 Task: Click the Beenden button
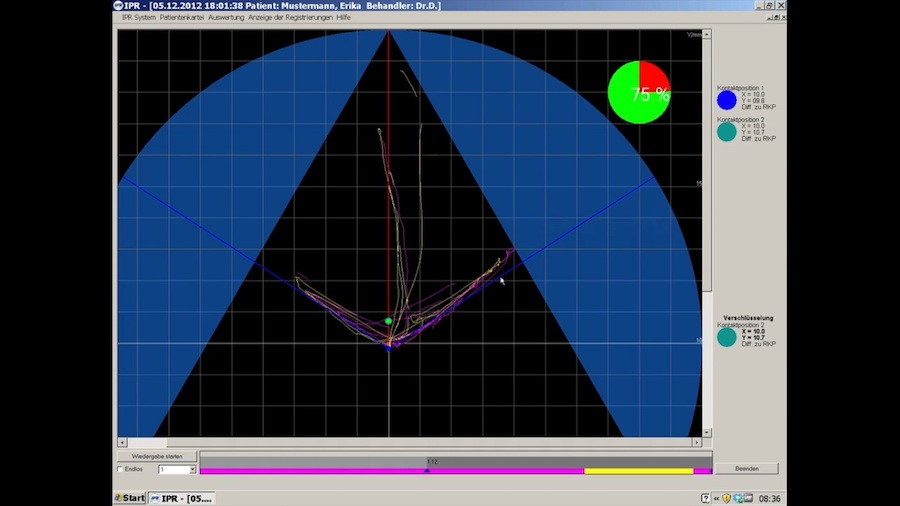click(747, 468)
